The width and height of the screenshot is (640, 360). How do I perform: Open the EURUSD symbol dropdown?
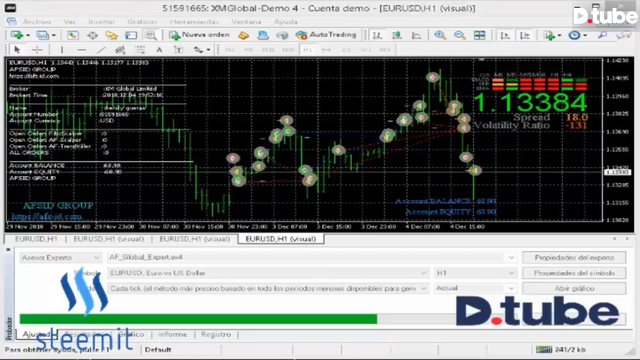(424, 273)
